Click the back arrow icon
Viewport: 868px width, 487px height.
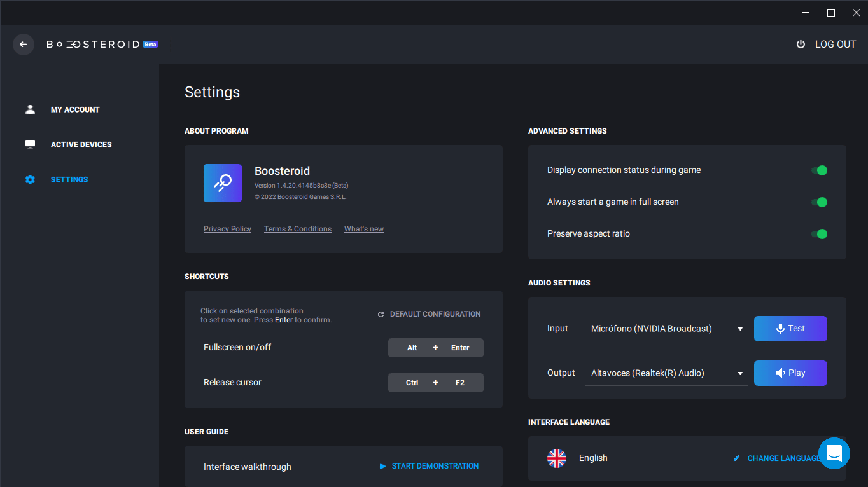pyautogui.click(x=24, y=45)
